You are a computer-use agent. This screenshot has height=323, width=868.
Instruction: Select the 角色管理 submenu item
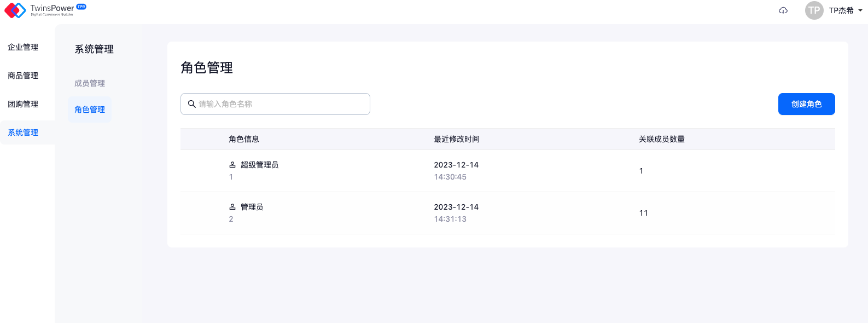coord(90,109)
